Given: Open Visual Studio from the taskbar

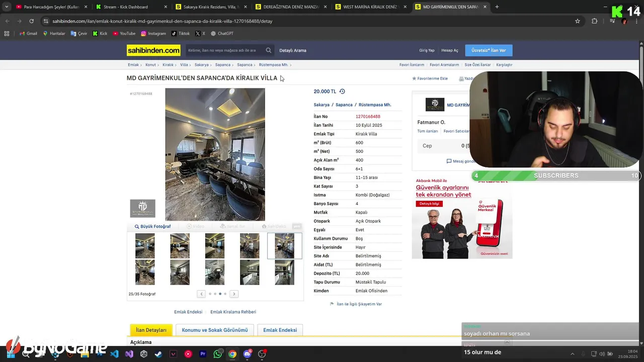Looking at the screenshot, I should coord(129,354).
